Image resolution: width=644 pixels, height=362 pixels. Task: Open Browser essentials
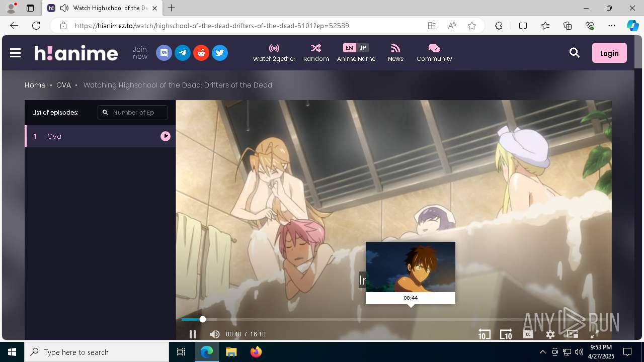590,26
